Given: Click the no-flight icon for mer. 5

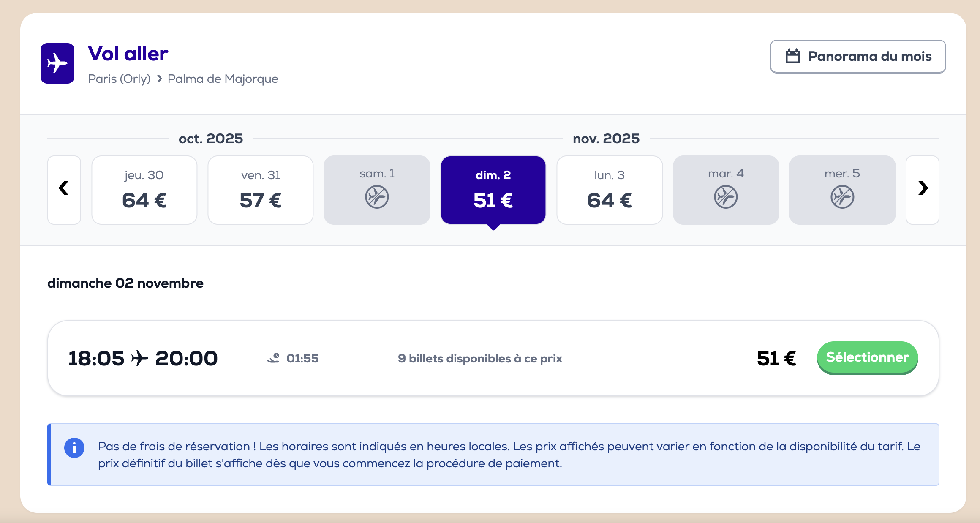Looking at the screenshot, I should point(842,197).
